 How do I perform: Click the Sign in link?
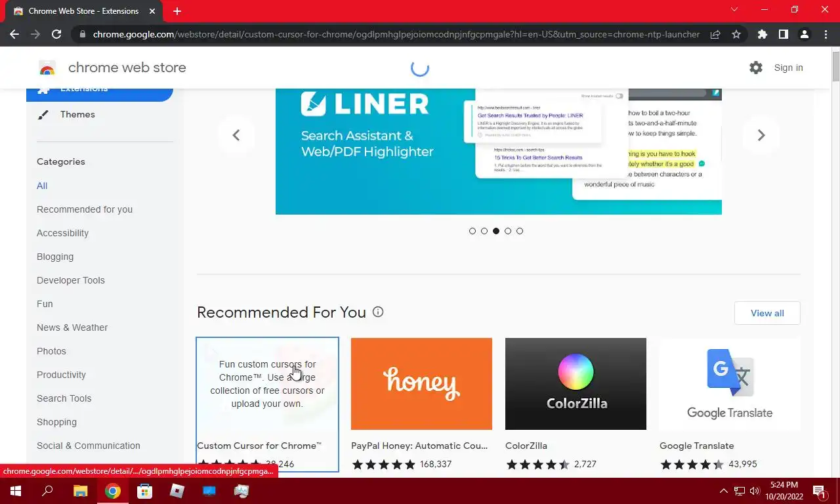[788, 68]
